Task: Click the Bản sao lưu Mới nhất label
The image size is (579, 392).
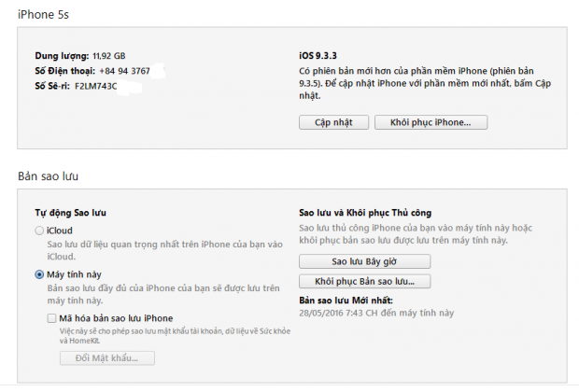Action: pos(346,300)
